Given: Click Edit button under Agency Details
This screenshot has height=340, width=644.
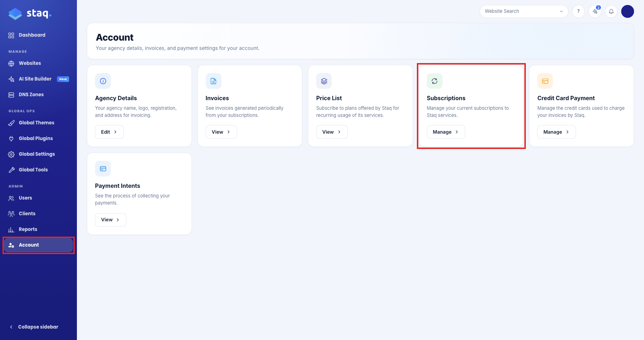Looking at the screenshot, I should click(109, 132).
